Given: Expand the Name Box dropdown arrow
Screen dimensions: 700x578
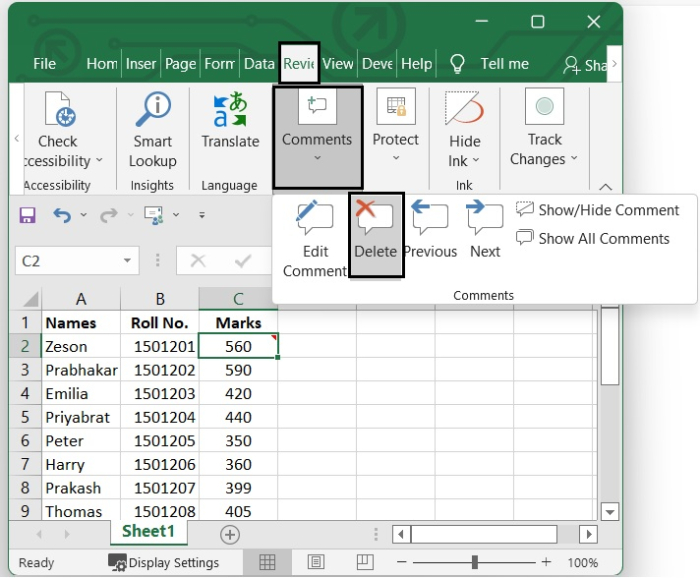Looking at the screenshot, I should [127, 261].
